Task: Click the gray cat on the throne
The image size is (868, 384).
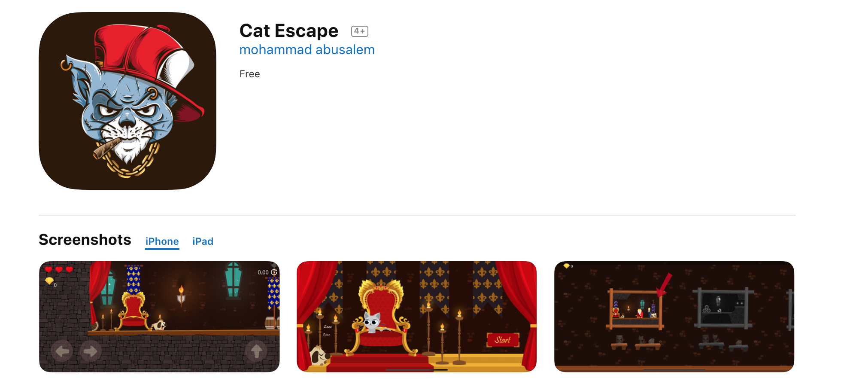Action: 372,322
